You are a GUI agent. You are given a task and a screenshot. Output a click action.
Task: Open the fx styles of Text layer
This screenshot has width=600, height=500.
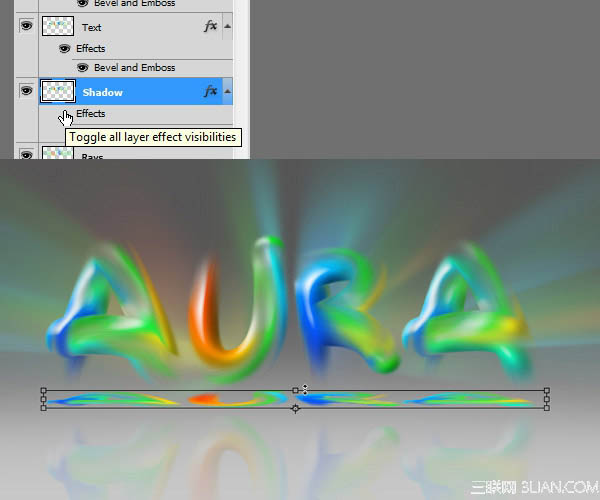[211, 26]
